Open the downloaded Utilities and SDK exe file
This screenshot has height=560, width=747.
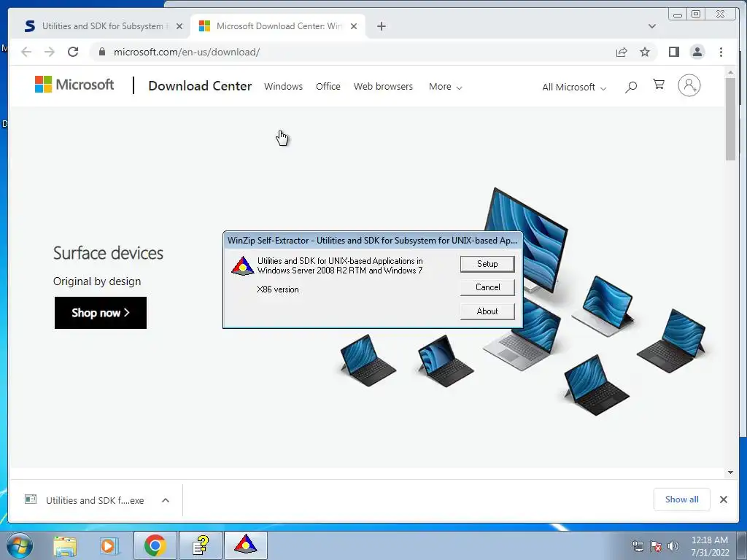pyautogui.click(x=85, y=500)
